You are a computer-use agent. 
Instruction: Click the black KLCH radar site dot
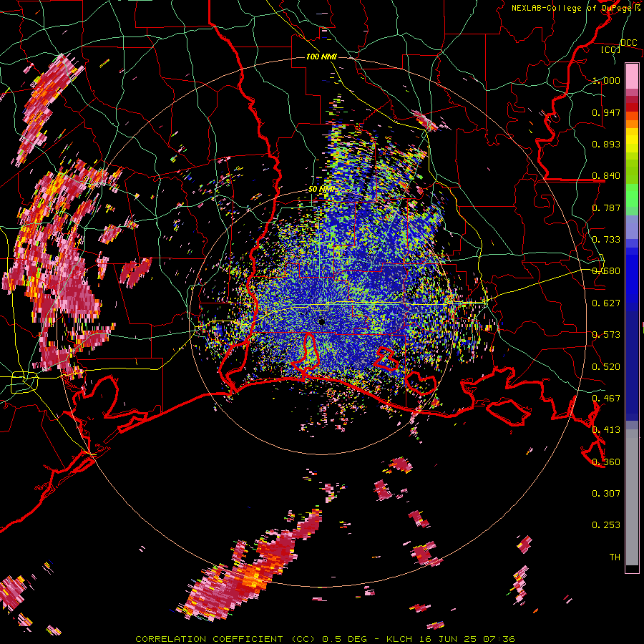321,322
